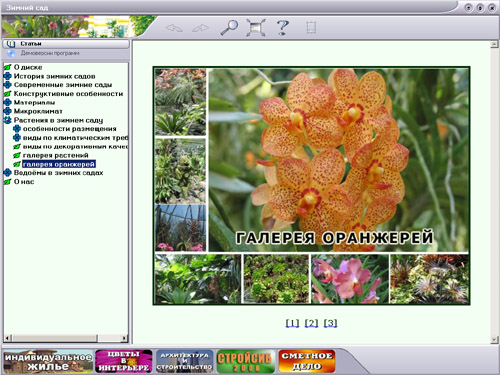Click leaf icon beside виды по декоративным
The width and height of the screenshot is (500, 375).
pos(17,146)
